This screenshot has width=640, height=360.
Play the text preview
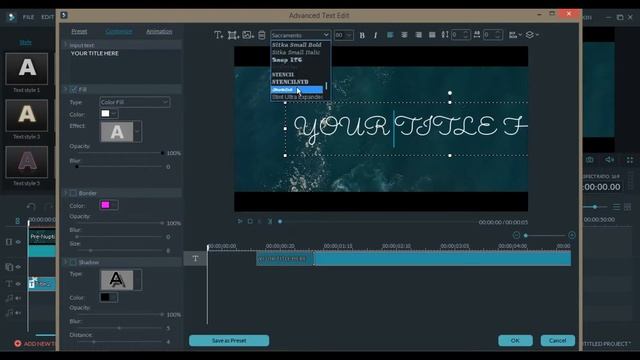(x=240, y=221)
